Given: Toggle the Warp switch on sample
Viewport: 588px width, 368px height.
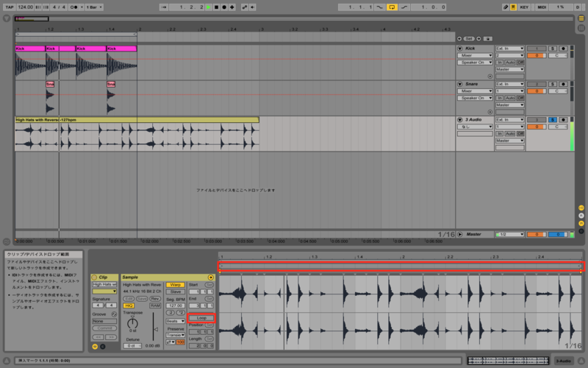Looking at the screenshot, I should coord(175,285).
